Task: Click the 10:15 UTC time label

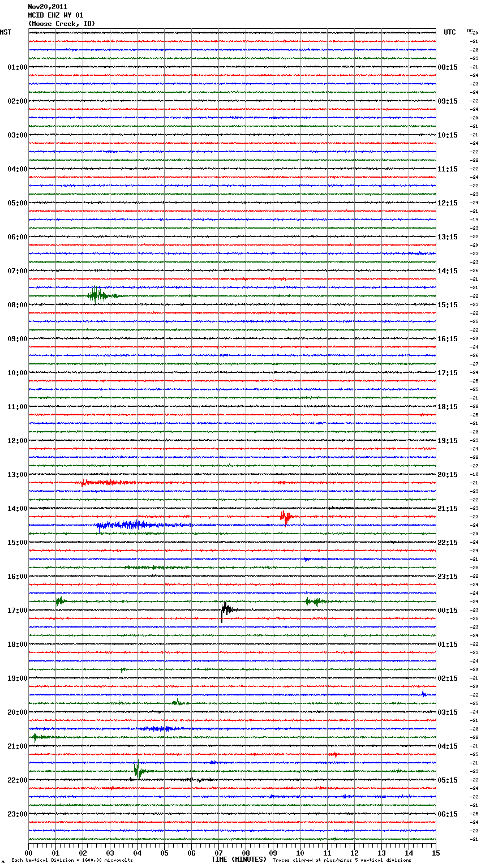Action: [448, 135]
